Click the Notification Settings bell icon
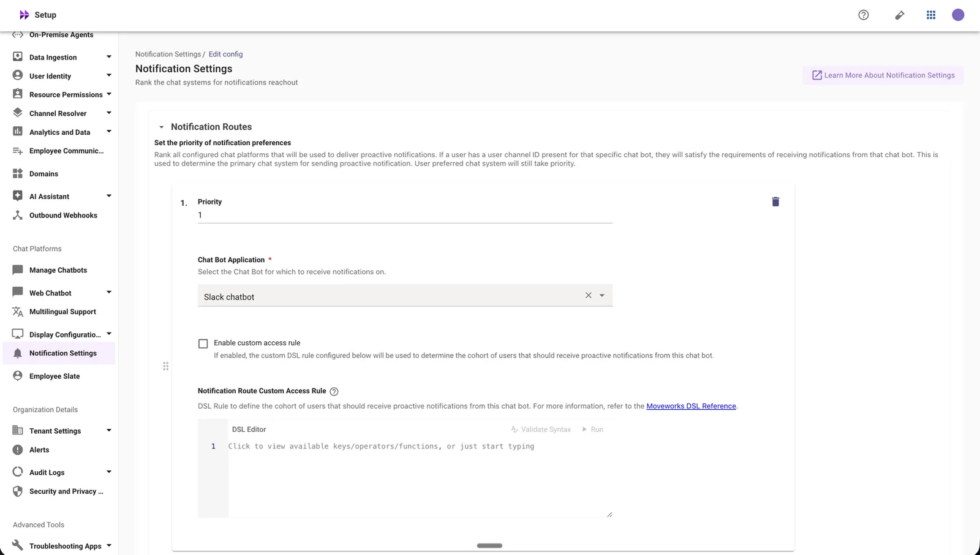This screenshot has height=555, width=980. click(18, 353)
